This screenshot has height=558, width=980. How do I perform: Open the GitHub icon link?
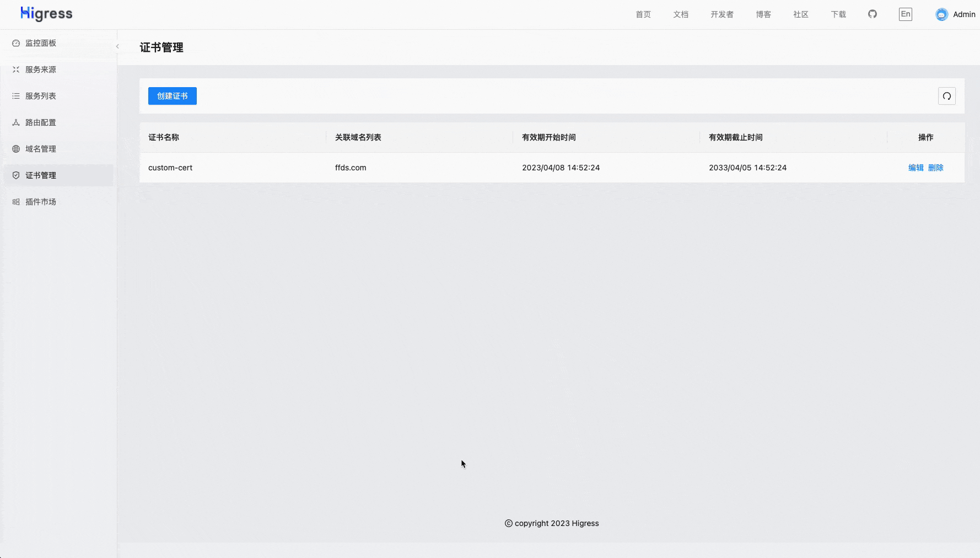click(x=873, y=14)
